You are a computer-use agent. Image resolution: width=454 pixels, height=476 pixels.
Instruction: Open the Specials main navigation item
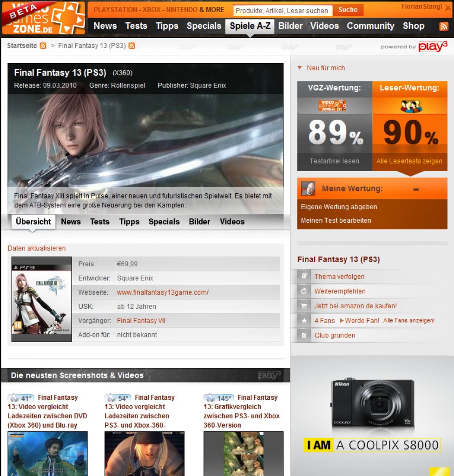[x=204, y=26]
